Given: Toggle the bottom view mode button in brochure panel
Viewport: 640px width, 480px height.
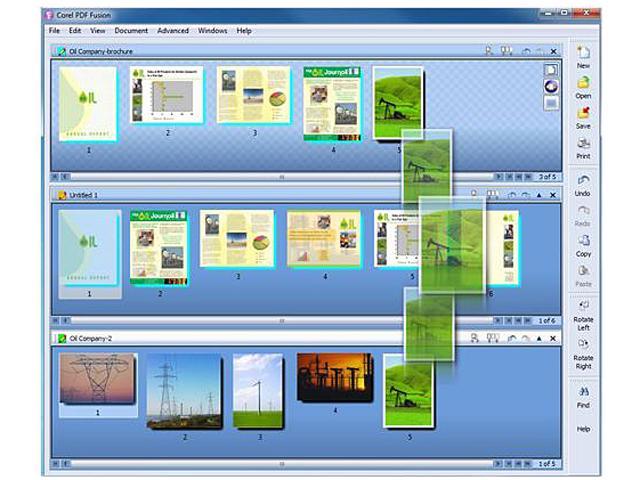Looking at the screenshot, I should tap(551, 102).
